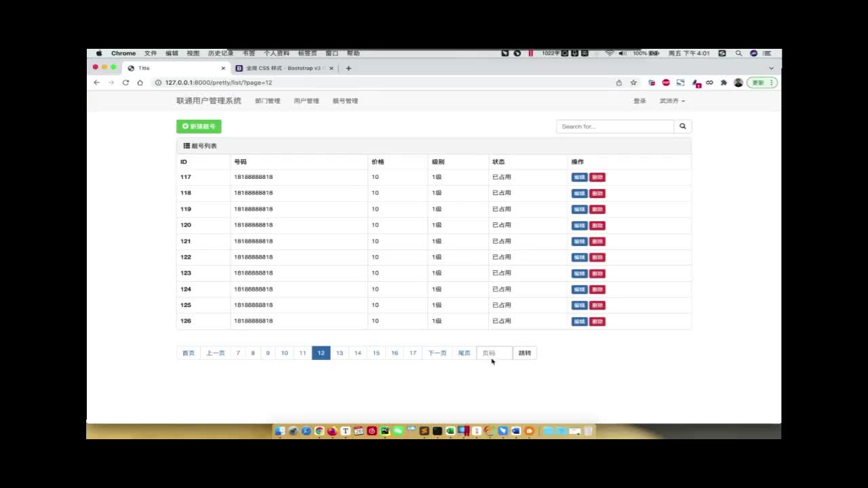Go to page 17 in pagination
Screen dimensions: 868x488
click(x=413, y=353)
